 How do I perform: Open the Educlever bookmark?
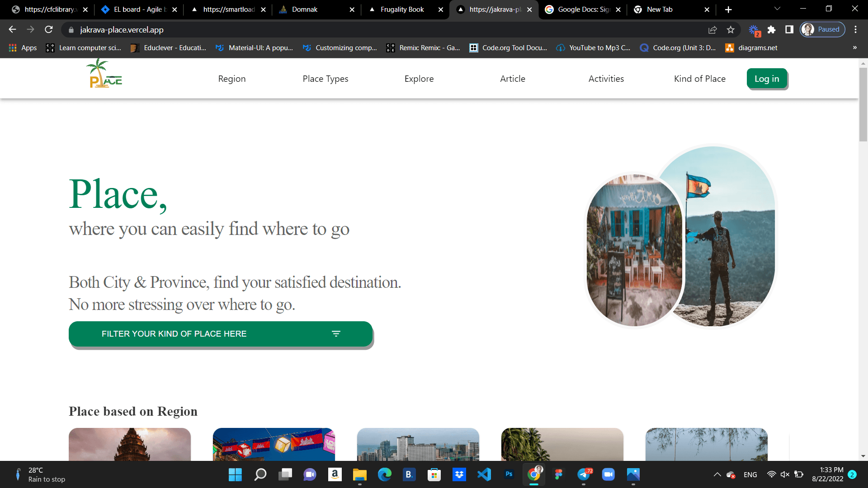click(168, 47)
